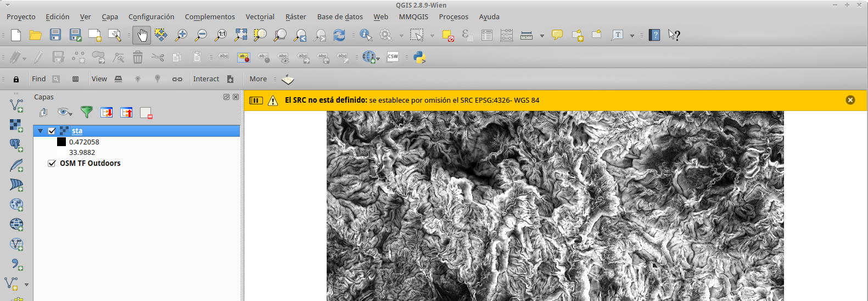Open the Python console icon
The width and height of the screenshot is (868, 301).
point(419,57)
